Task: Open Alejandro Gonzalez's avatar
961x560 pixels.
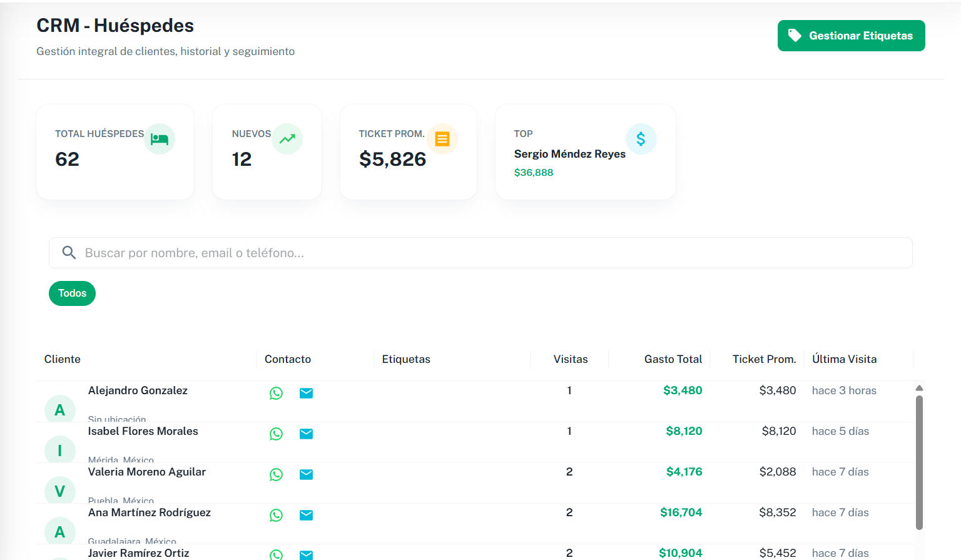Action: tap(60, 410)
